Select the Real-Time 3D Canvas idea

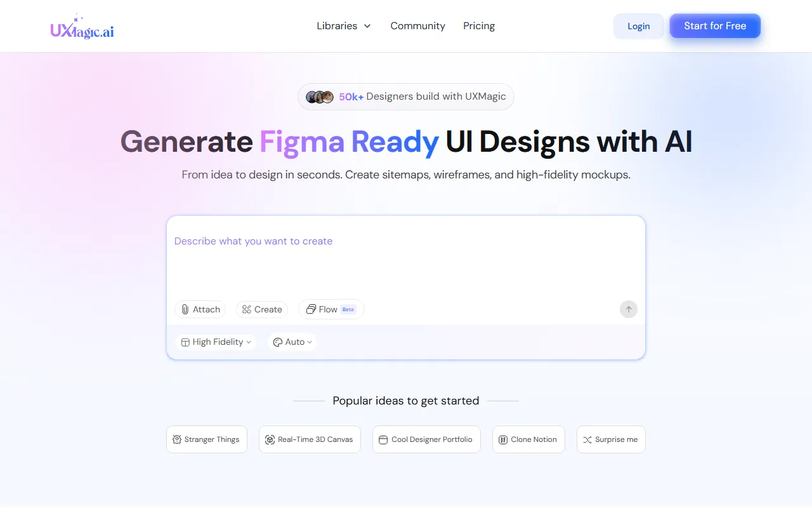(x=310, y=439)
